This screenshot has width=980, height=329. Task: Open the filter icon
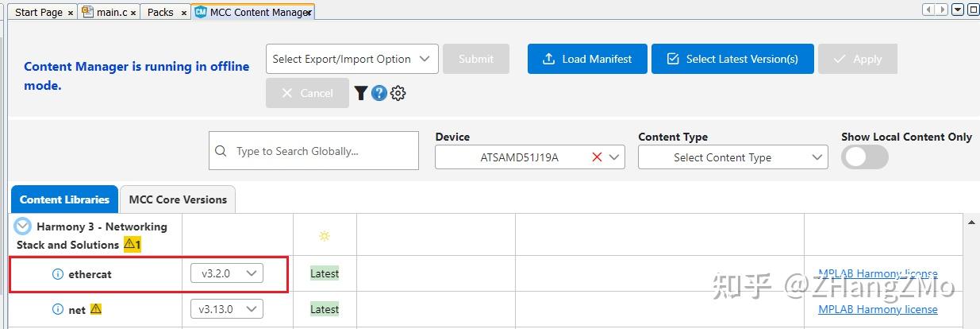(x=360, y=93)
